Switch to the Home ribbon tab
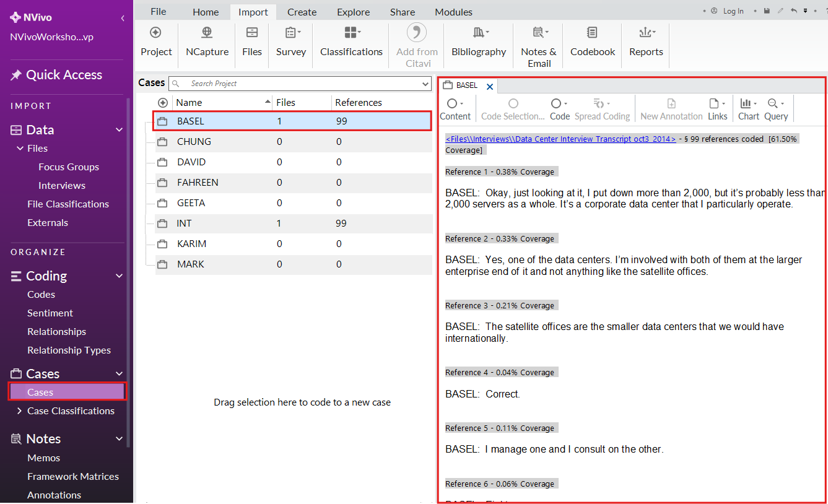The height and width of the screenshot is (504, 828). pos(206,12)
